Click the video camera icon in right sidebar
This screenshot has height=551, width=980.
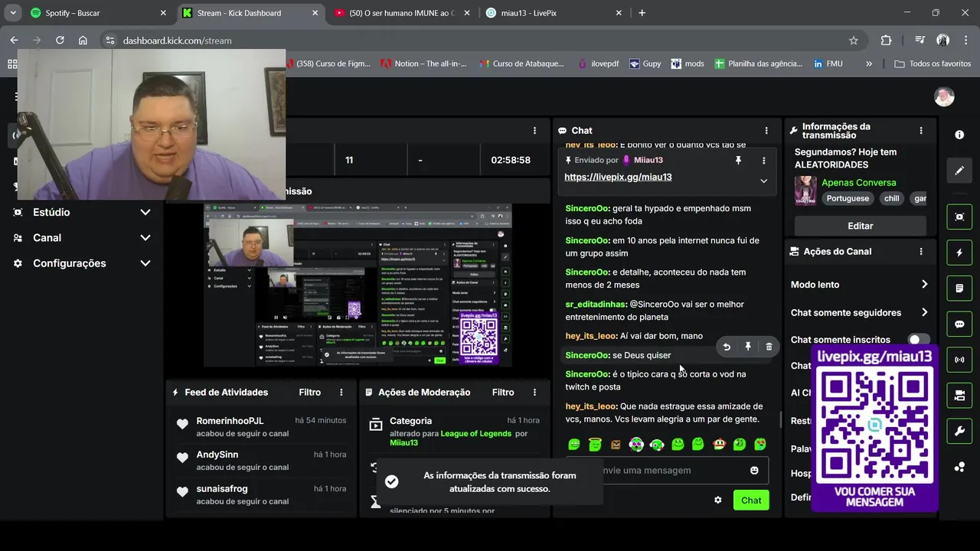(959, 396)
